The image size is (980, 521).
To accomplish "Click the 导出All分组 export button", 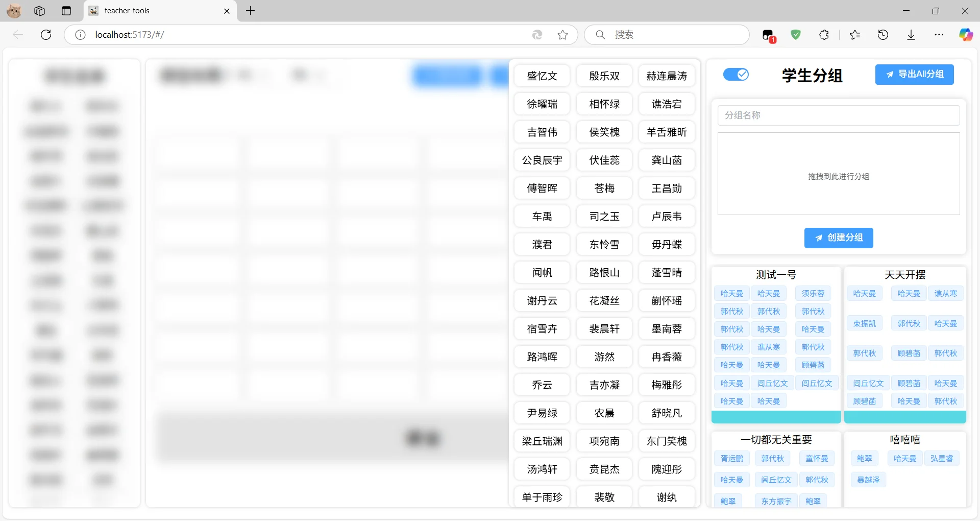I will pyautogui.click(x=914, y=75).
